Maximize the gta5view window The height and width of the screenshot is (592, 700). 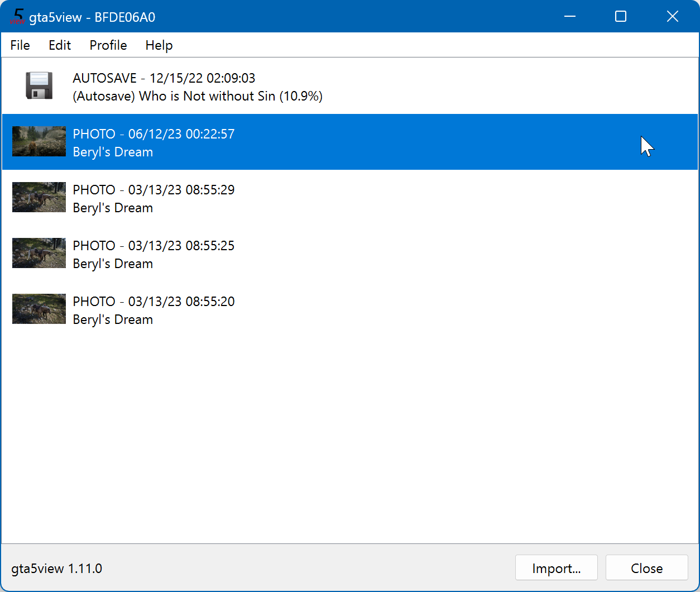pos(621,17)
